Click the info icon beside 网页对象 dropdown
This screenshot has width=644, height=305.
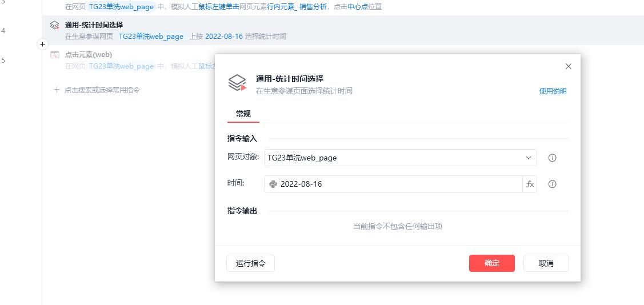coord(552,158)
